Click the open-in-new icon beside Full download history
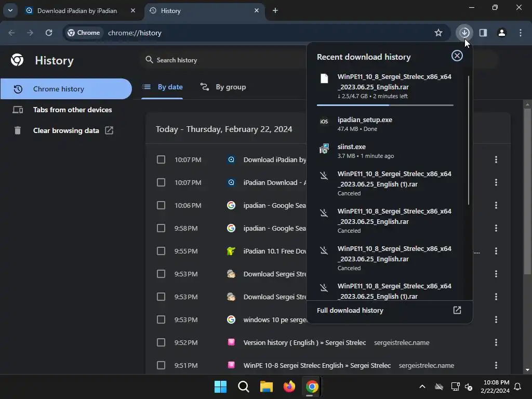Viewport: 532px width, 399px height. point(457,310)
